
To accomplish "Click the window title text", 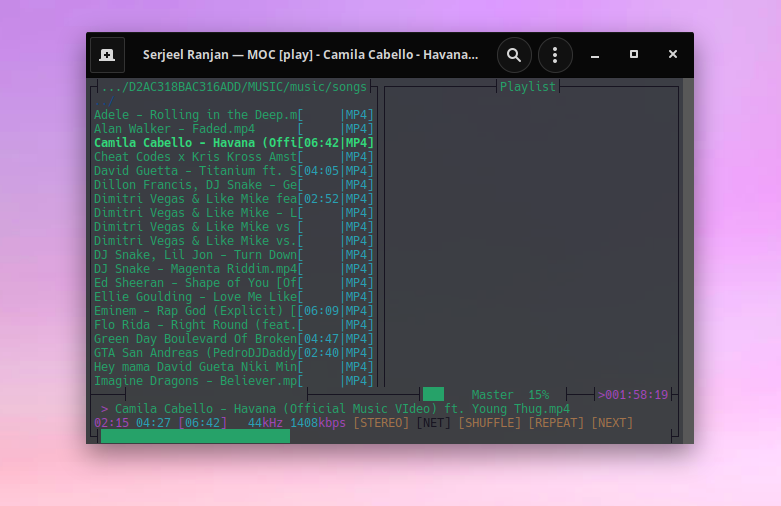I will (310, 54).
